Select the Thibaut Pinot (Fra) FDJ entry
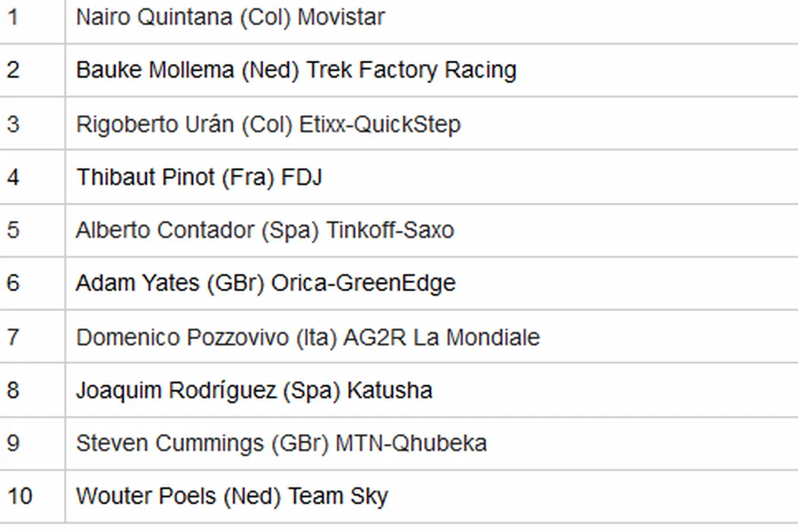This screenshot has height=532, width=798. click(199, 177)
